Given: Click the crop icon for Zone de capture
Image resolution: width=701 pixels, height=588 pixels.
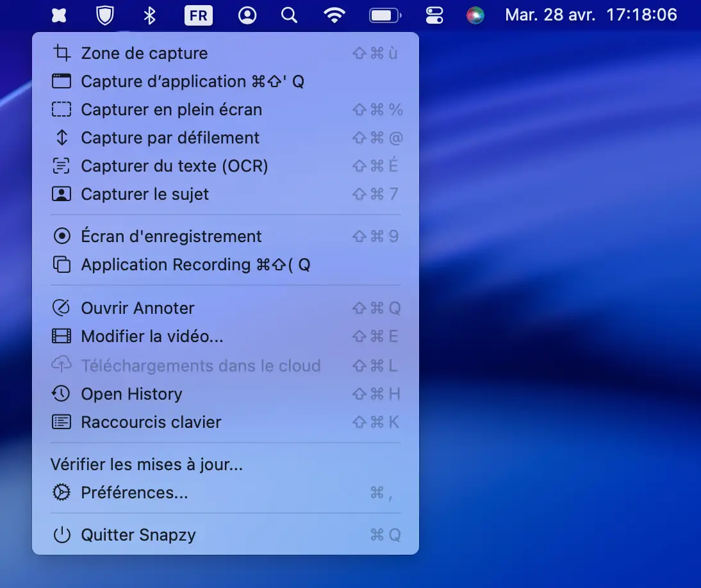Looking at the screenshot, I should 62,53.
